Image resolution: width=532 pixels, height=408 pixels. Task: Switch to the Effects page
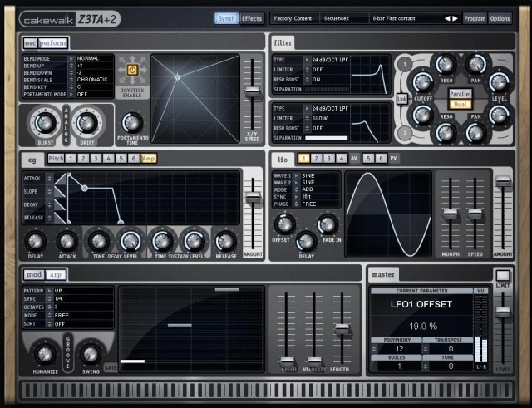(x=252, y=18)
